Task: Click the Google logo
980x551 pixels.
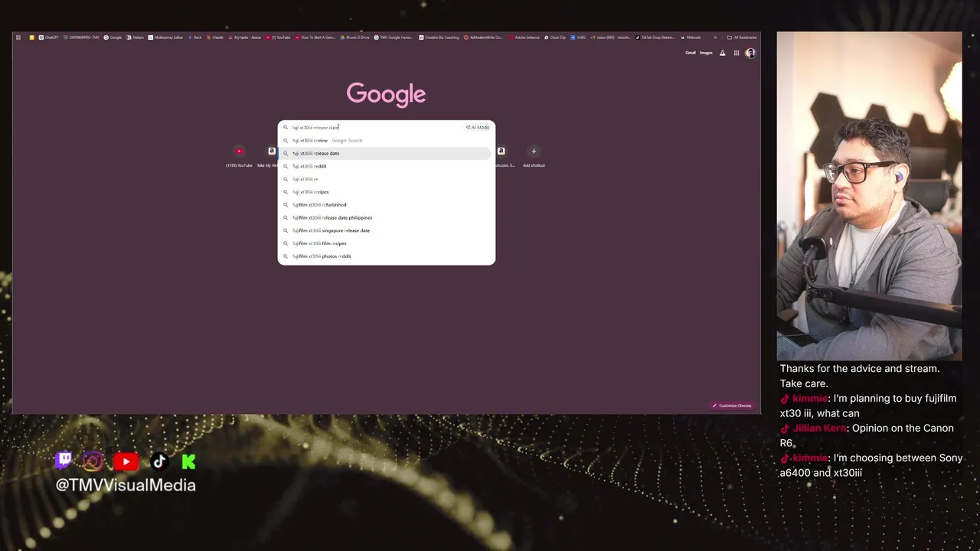Action: tap(386, 94)
